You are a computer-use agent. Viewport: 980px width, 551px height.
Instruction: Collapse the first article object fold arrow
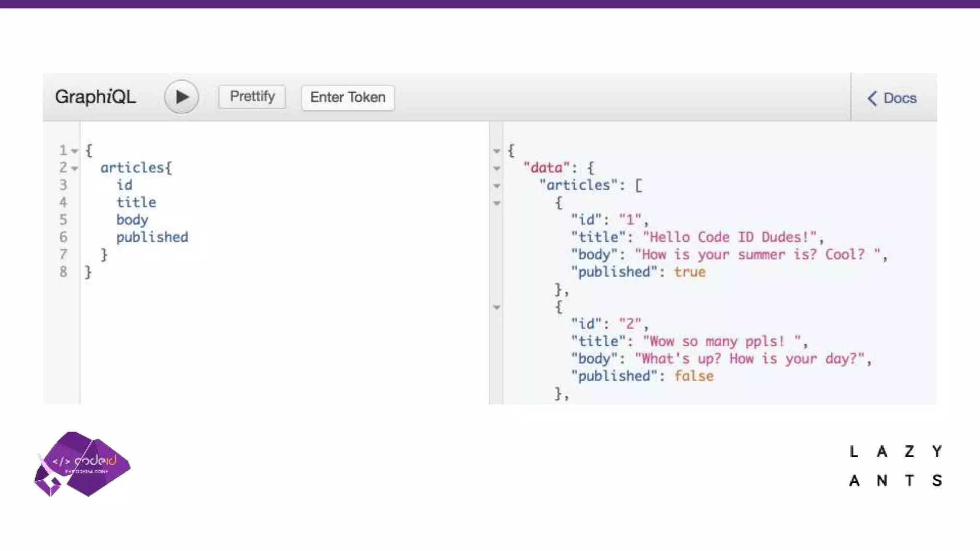pos(497,203)
